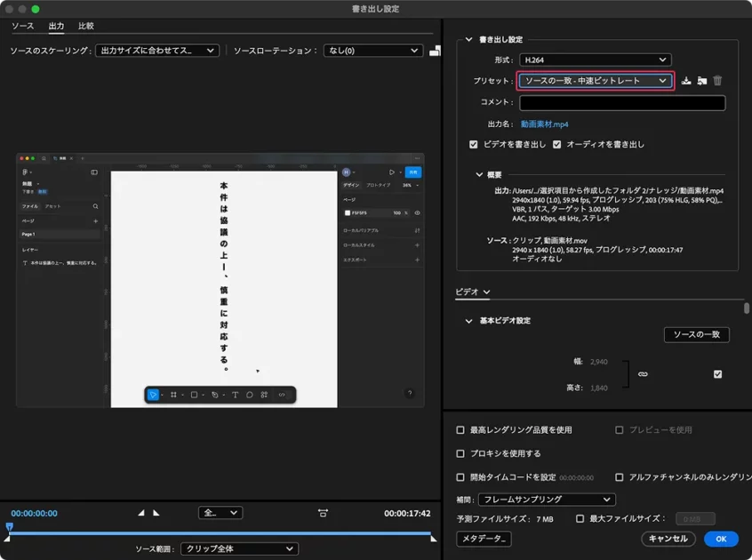Image resolution: width=752 pixels, height=560 pixels.
Task: Click the aspect ratio correction icon above timeline
Action: pyautogui.click(x=323, y=513)
